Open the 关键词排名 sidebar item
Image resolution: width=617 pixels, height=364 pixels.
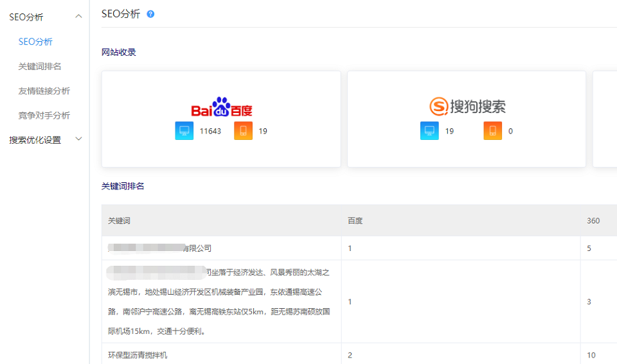(x=40, y=66)
